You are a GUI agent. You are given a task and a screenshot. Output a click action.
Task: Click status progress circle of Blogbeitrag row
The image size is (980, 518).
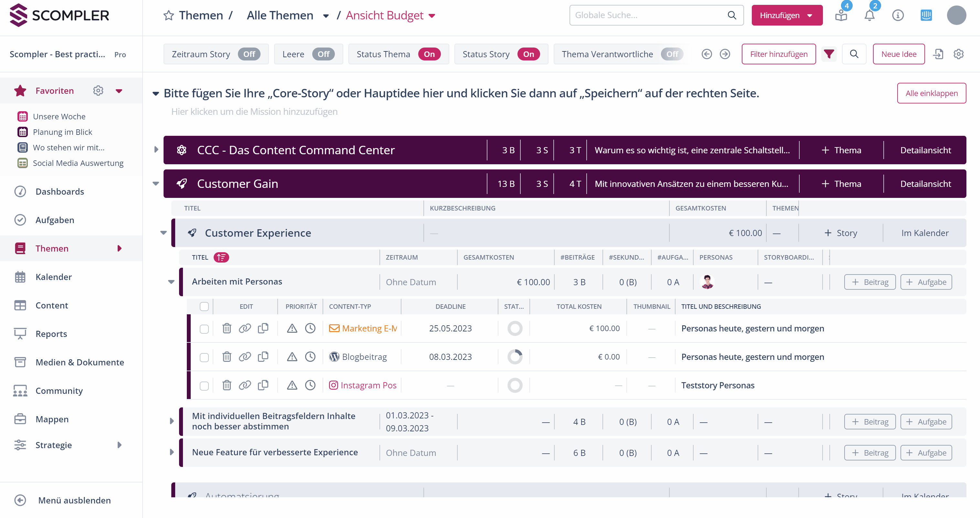pyautogui.click(x=515, y=357)
